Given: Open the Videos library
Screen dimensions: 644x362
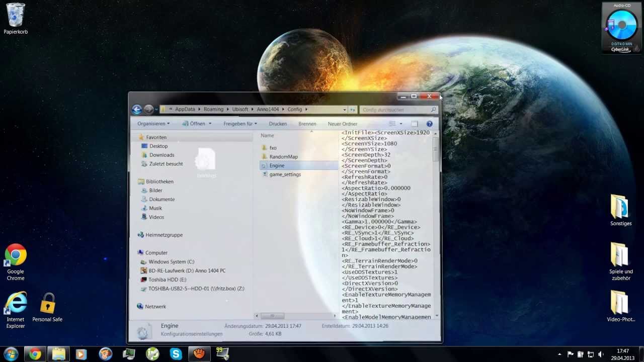Looking at the screenshot, I should click(x=156, y=217).
